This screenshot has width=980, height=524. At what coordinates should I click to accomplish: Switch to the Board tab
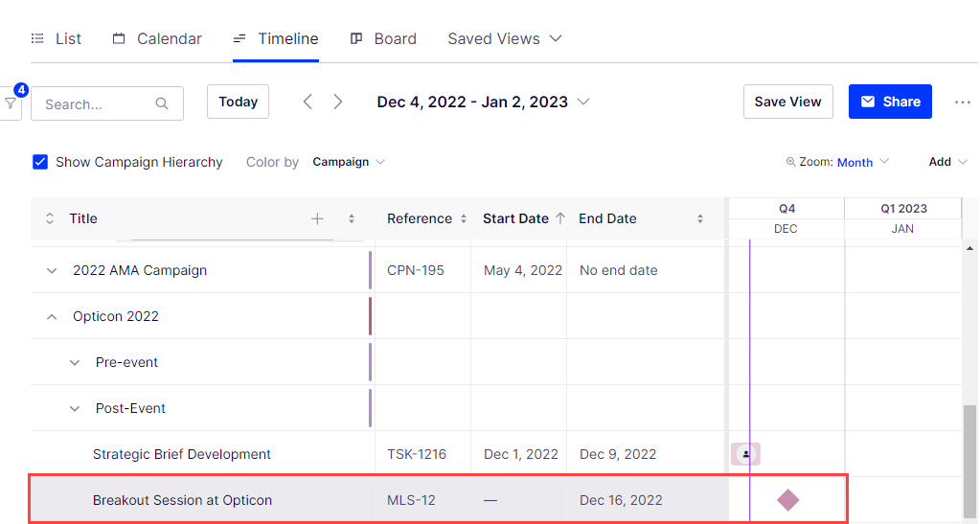click(383, 38)
